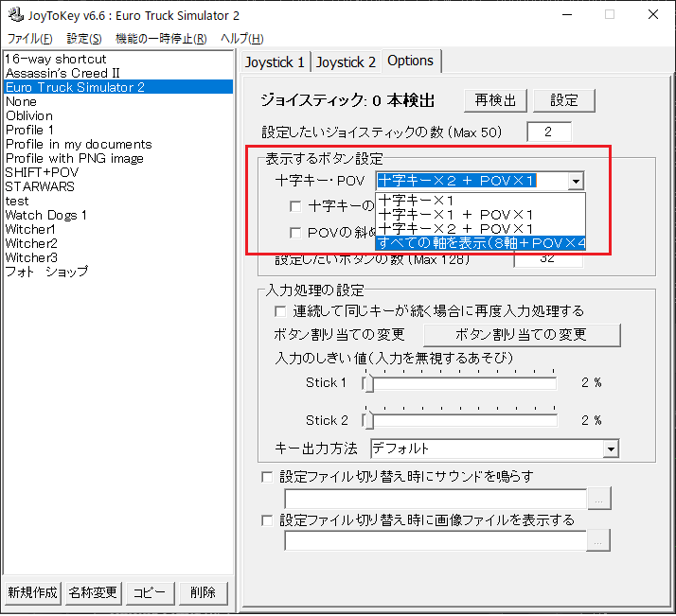
Task: Select Profile in my documents entry
Action: tap(118, 145)
